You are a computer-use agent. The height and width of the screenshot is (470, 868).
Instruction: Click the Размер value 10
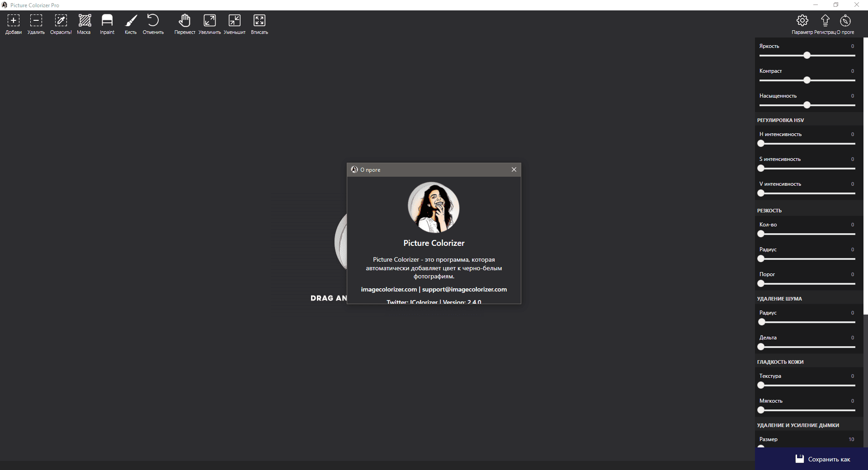(851, 439)
